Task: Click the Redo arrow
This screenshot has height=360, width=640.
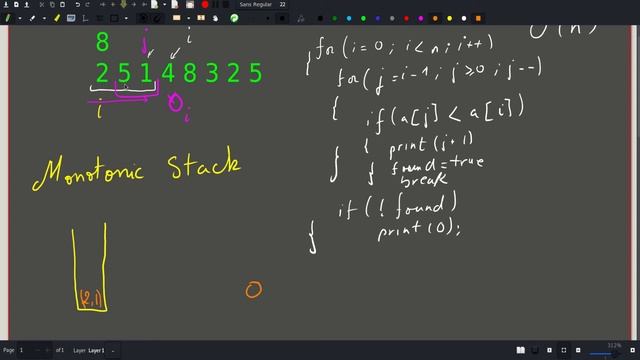Action: tap(88, 4)
